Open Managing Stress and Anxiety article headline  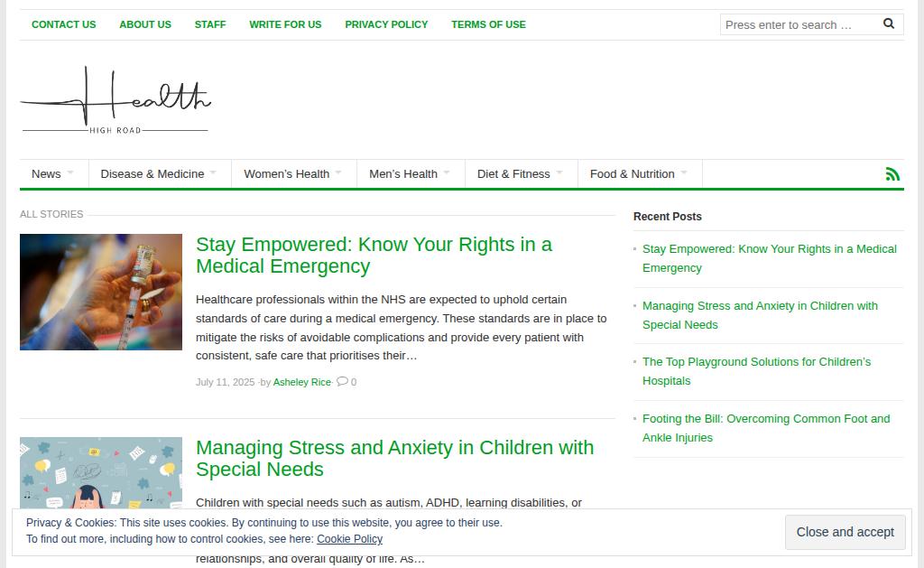(x=395, y=459)
